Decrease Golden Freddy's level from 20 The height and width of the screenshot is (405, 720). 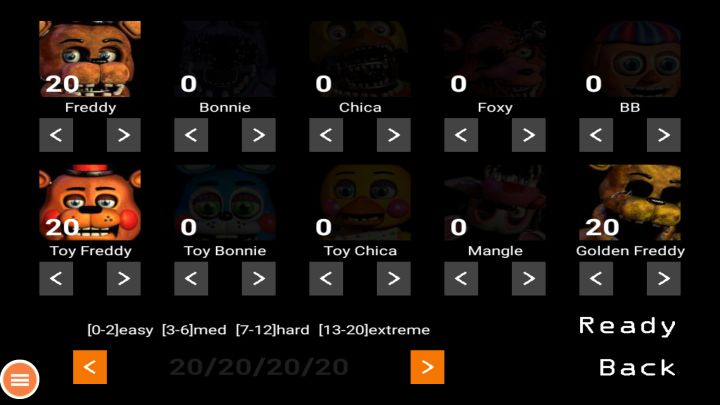point(596,278)
